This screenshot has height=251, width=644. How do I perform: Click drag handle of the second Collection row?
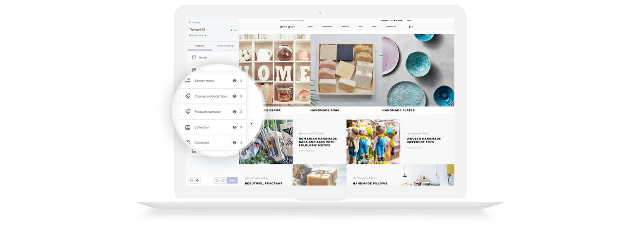click(x=241, y=143)
